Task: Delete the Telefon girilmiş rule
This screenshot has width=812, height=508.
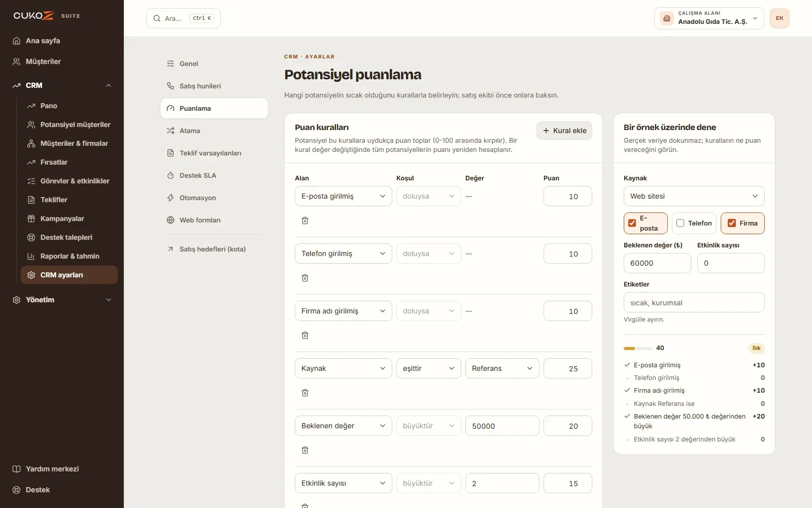Action: coord(305,278)
